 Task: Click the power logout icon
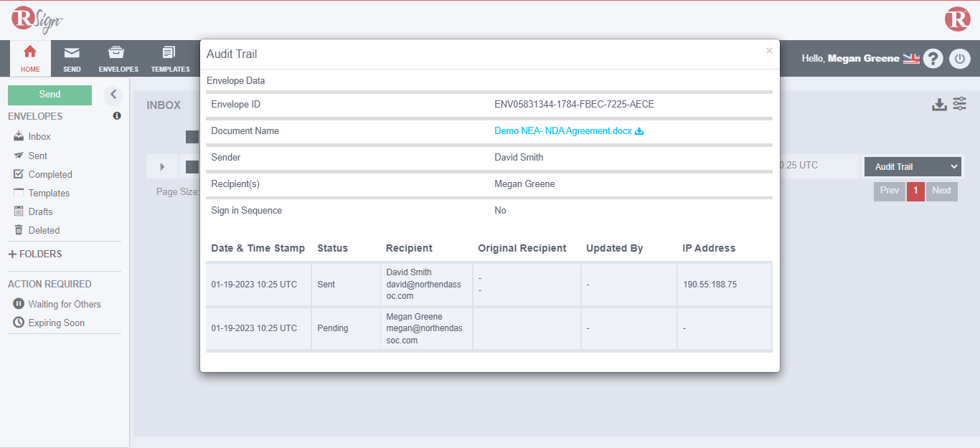click(x=960, y=59)
